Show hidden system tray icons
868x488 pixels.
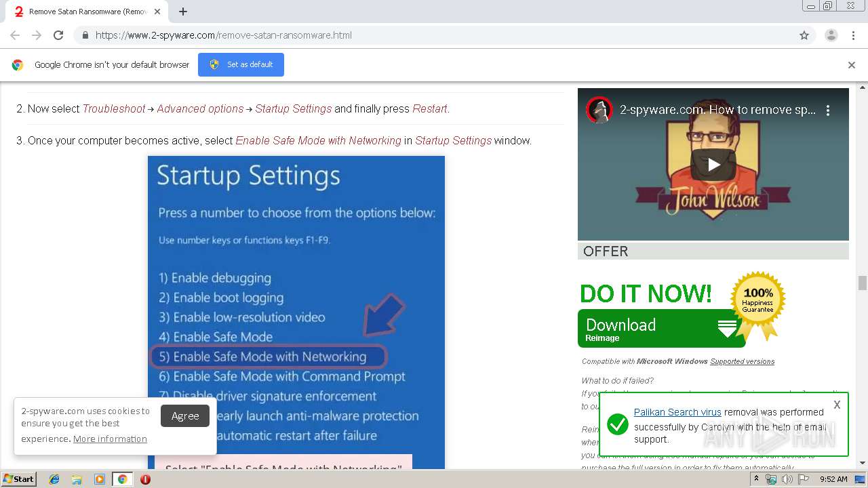click(756, 479)
